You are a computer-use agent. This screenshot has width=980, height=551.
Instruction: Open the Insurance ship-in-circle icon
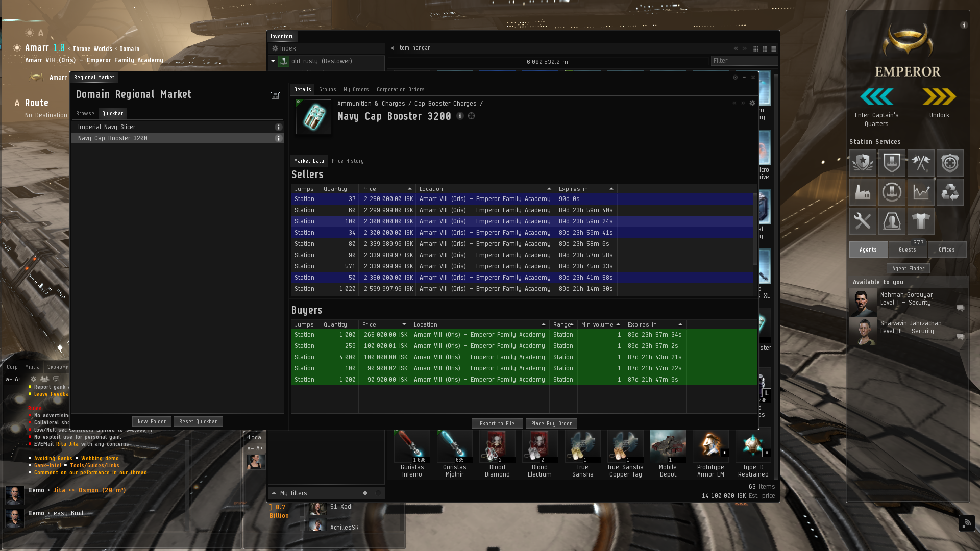point(892,192)
